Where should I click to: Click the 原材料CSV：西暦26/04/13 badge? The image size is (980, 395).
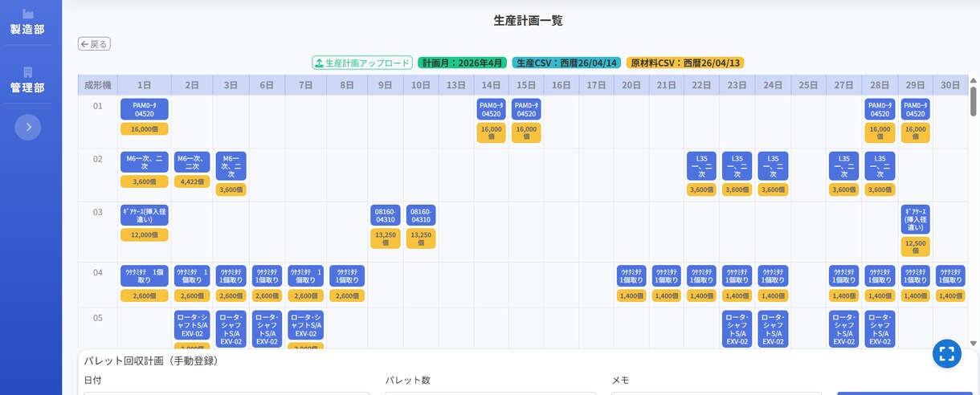[x=685, y=63]
